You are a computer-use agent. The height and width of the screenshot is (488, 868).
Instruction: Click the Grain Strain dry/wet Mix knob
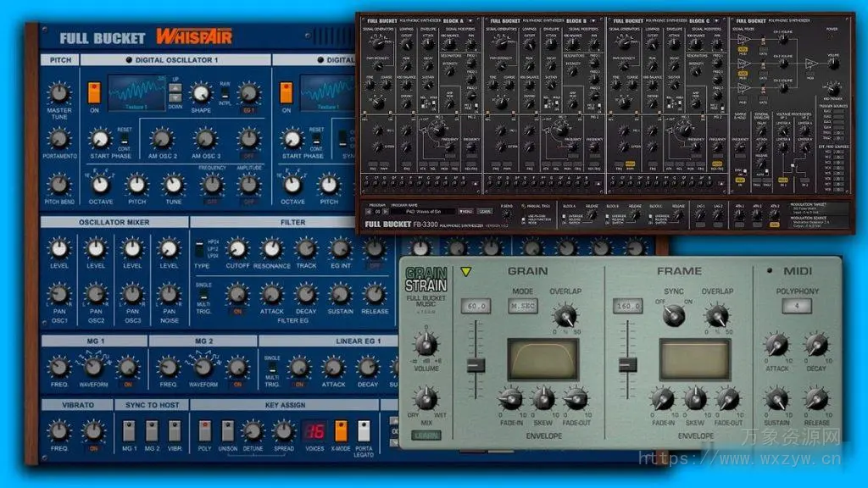click(425, 399)
